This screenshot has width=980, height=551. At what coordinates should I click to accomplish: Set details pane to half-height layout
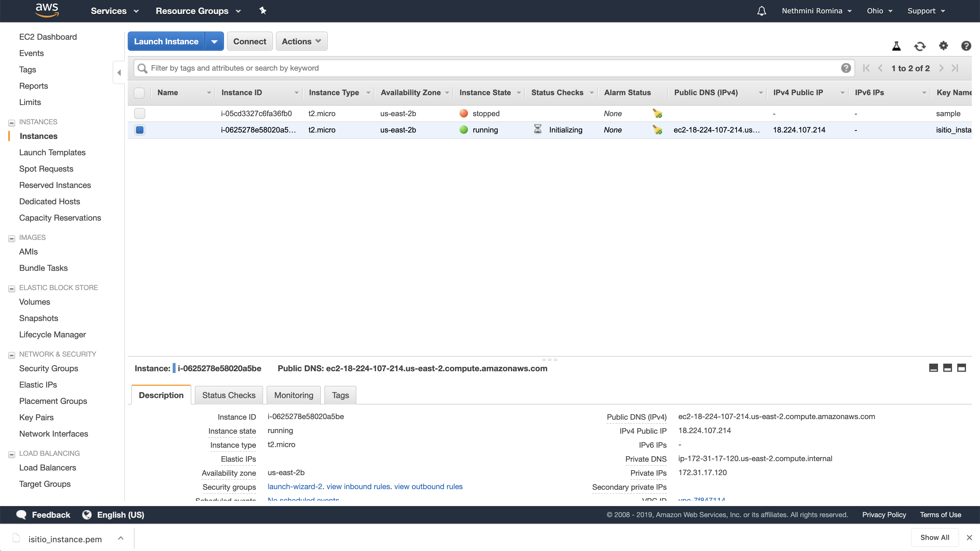(x=947, y=368)
